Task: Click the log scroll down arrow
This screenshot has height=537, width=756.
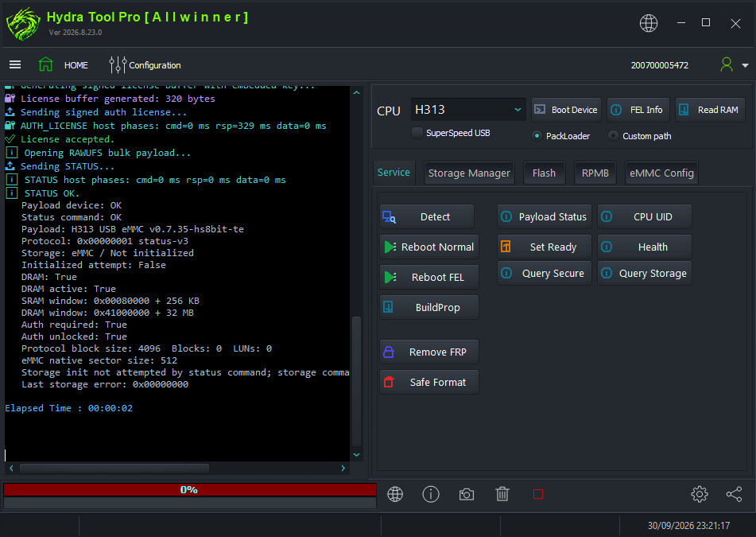Action: pos(356,454)
